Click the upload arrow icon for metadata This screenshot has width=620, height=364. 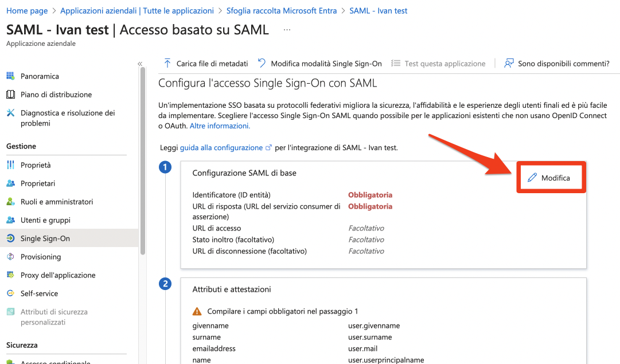tap(167, 63)
